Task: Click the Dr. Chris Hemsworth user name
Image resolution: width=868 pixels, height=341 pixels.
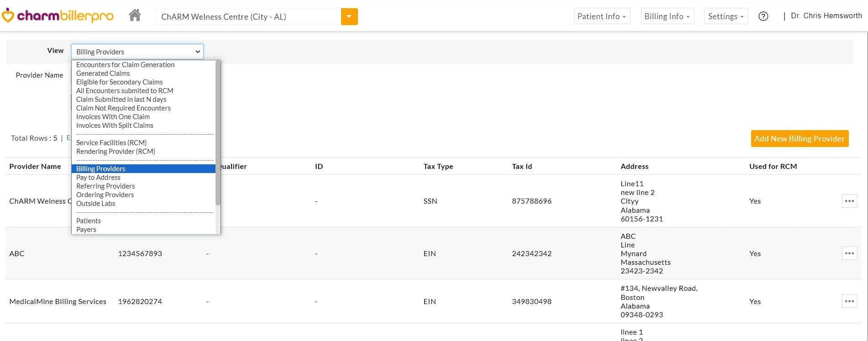Action: tap(826, 16)
